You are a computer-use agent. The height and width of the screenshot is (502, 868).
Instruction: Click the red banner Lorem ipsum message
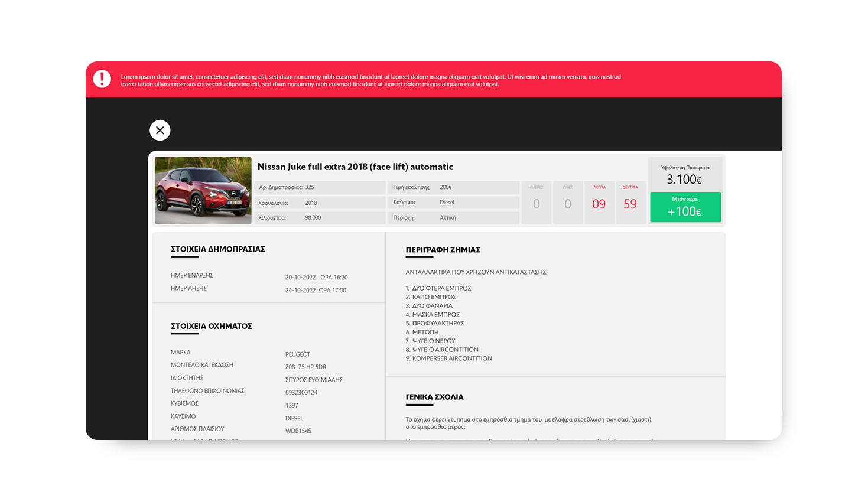point(370,80)
